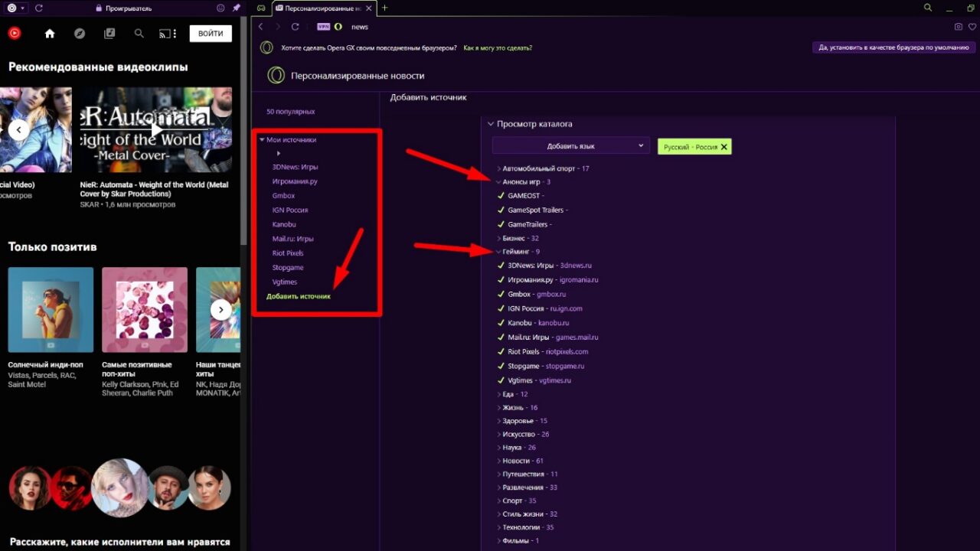Open the Explore compass icon in YouTube Music
Image resolution: width=980 pixels, height=551 pixels.
click(80, 34)
